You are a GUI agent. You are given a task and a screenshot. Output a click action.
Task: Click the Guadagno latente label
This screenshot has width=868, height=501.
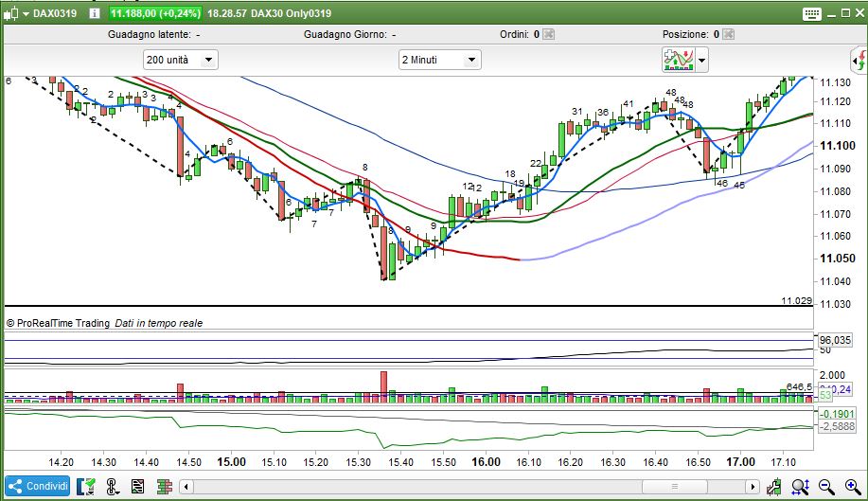pyautogui.click(x=149, y=34)
